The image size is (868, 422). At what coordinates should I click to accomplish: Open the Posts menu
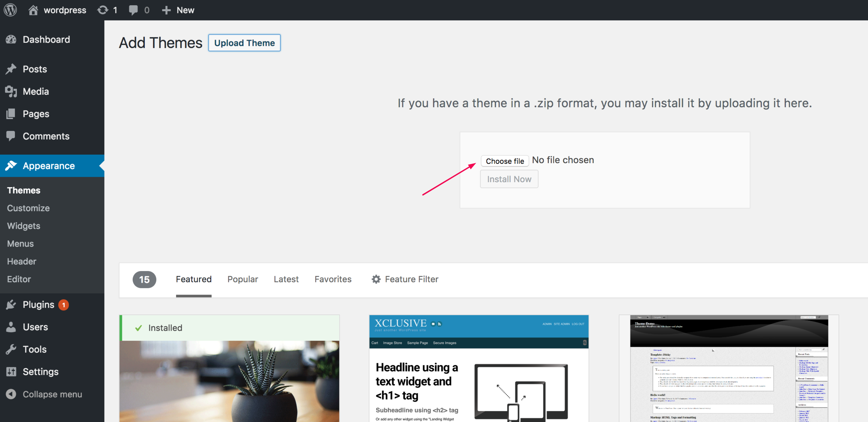[35, 69]
